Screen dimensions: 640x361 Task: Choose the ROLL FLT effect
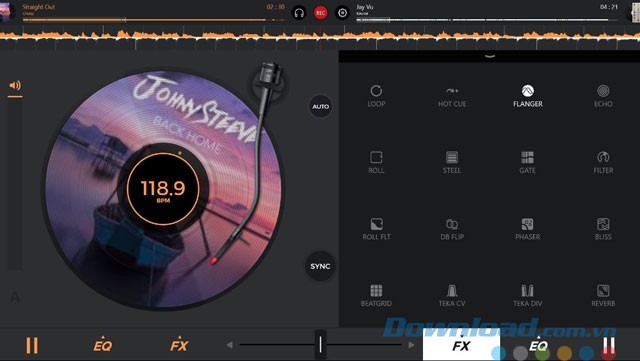coord(376,229)
